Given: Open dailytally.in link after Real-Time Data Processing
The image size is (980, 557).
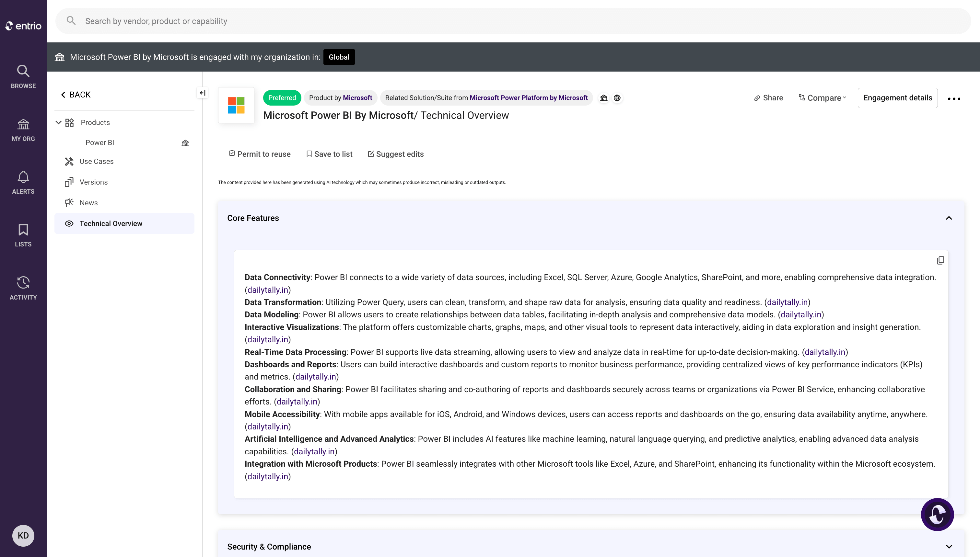Looking at the screenshot, I should [825, 352].
